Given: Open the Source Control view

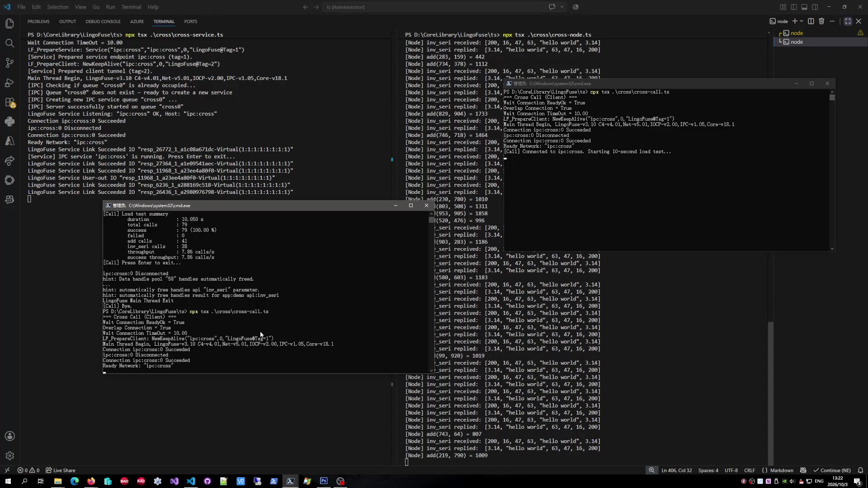Looking at the screenshot, I should point(9,63).
